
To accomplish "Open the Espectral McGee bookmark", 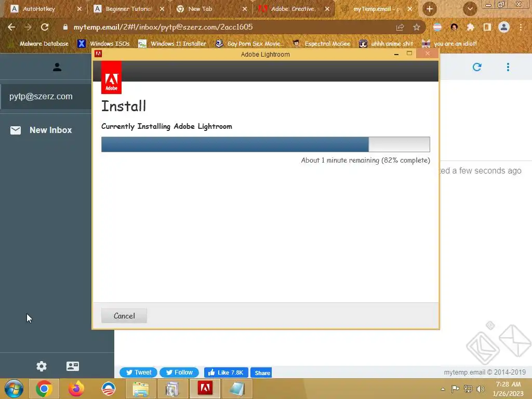I will click(x=322, y=44).
